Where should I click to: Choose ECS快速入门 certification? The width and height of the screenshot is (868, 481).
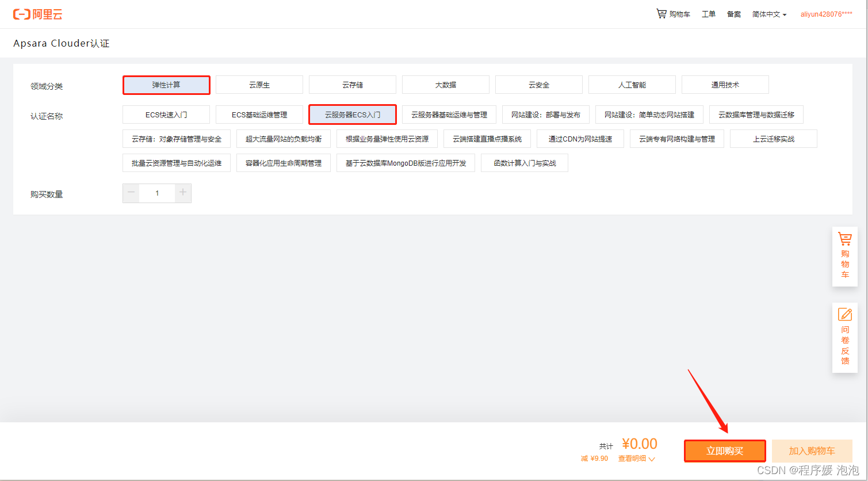pyautogui.click(x=166, y=114)
